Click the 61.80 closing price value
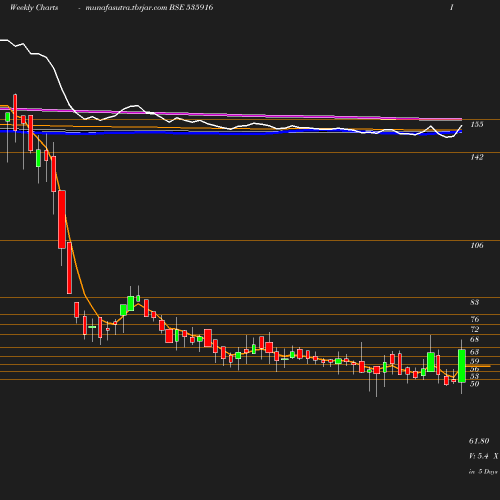Screen dimensions: 500x500 coord(479,441)
